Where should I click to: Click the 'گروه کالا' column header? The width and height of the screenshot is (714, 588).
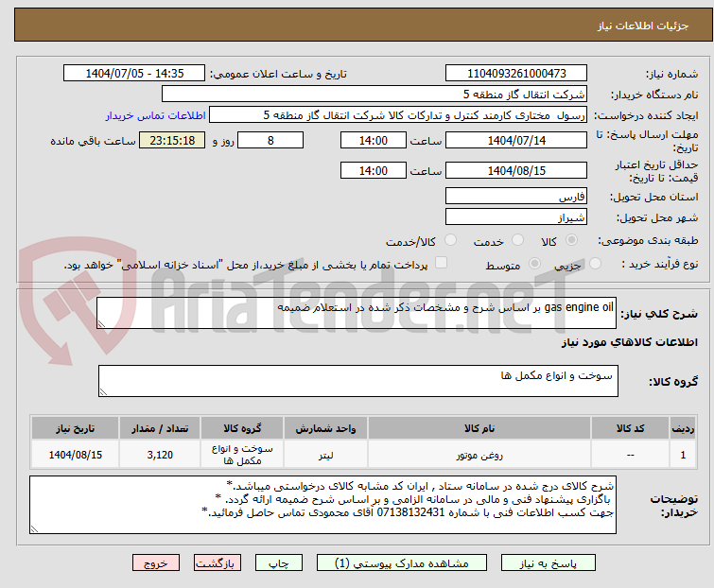[x=242, y=428]
